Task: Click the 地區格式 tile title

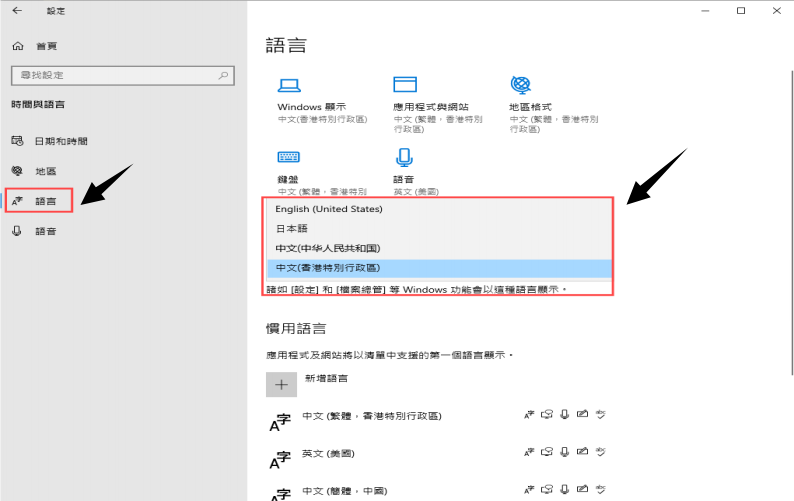Action: pyautogui.click(x=530, y=107)
